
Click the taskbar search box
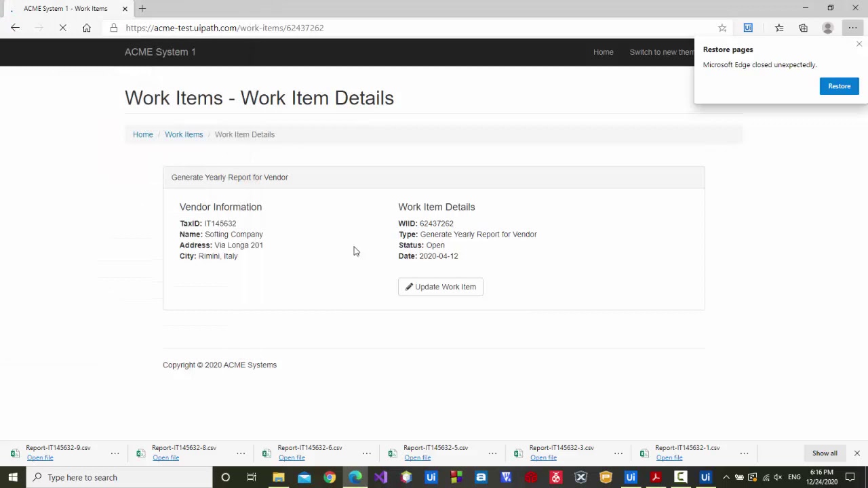119,477
